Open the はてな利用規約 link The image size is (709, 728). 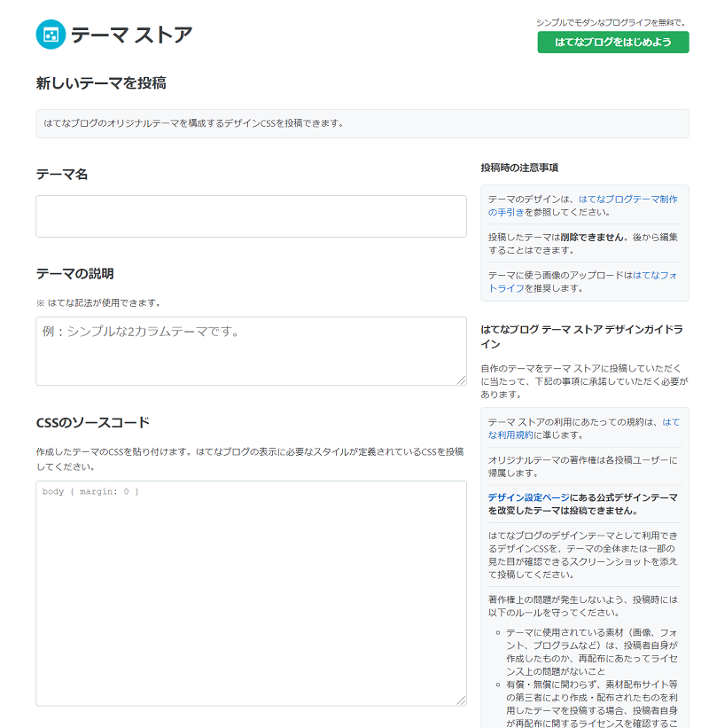[584, 428]
